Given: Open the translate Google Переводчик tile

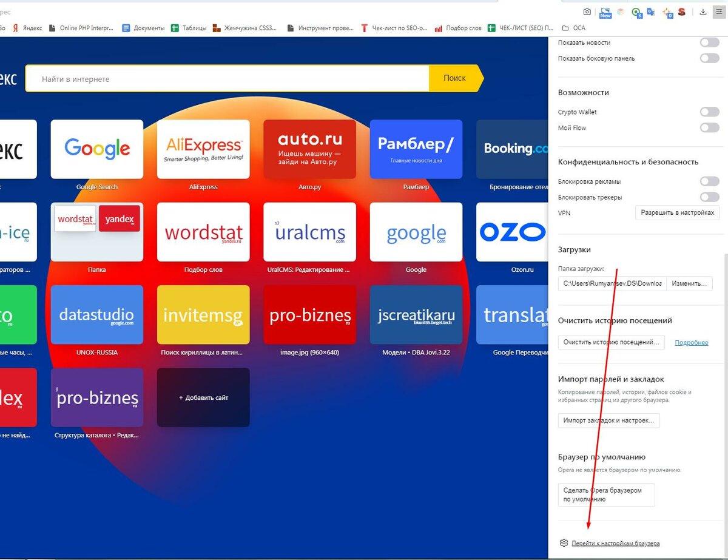Looking at the screenshot, I should tap(512, 315).
